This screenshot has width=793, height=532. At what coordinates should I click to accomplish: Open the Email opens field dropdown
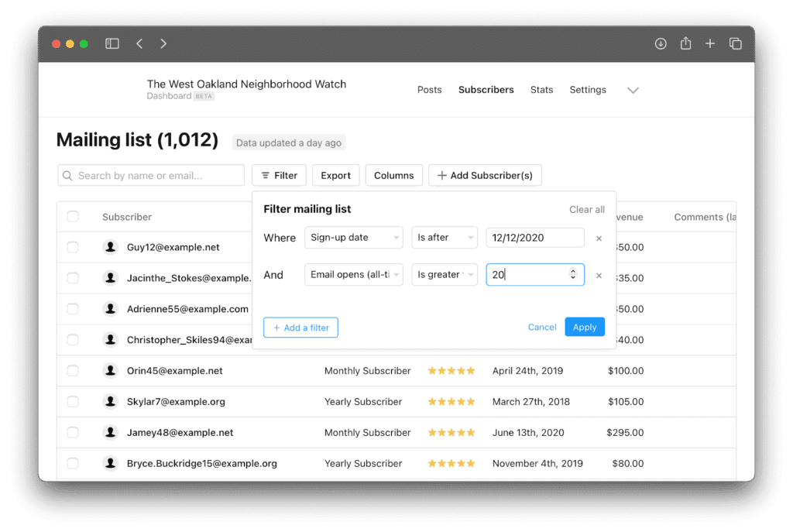pos(354,275)
